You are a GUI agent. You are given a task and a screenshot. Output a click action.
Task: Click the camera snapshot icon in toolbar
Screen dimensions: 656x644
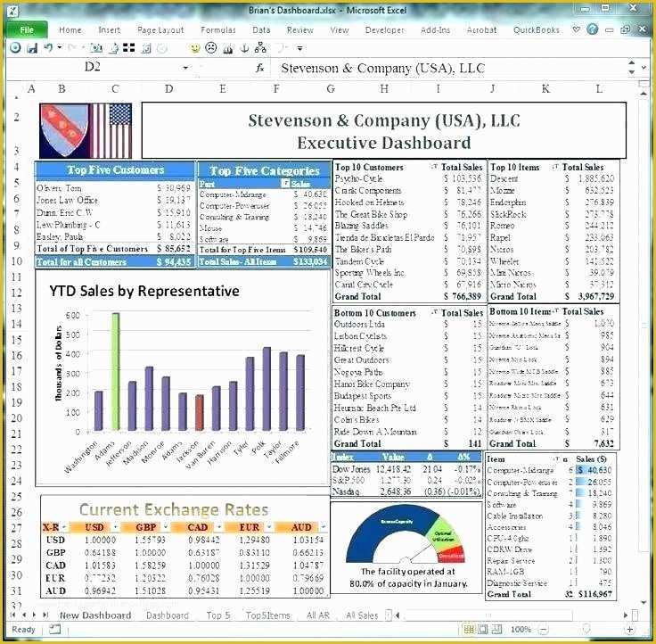click(x=96, y=48)
